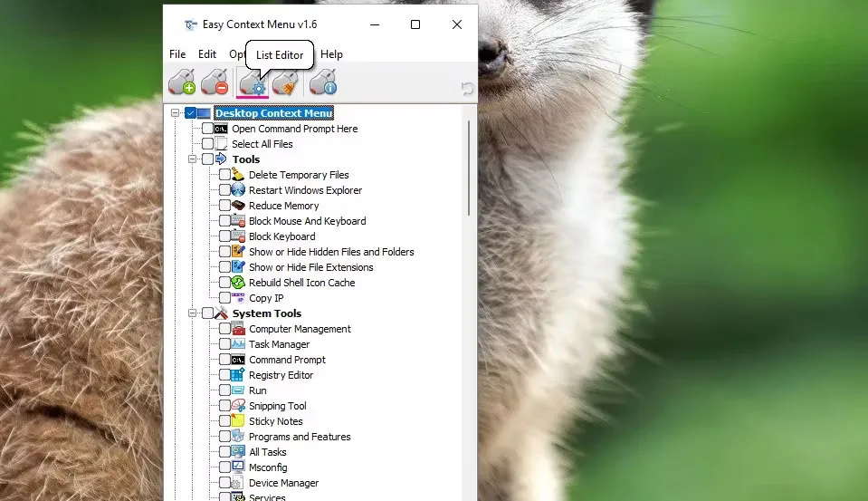Click the grey undo arrow icon in the toolbar
Viewport: 868px width, 501px height.
click(x=467, y=88)
